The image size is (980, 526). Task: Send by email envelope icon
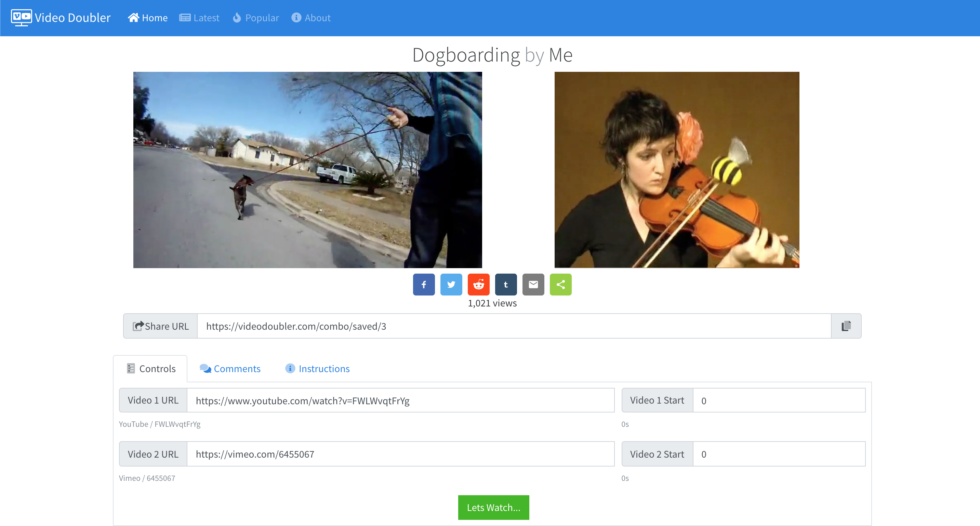click(x=533, y=284)
